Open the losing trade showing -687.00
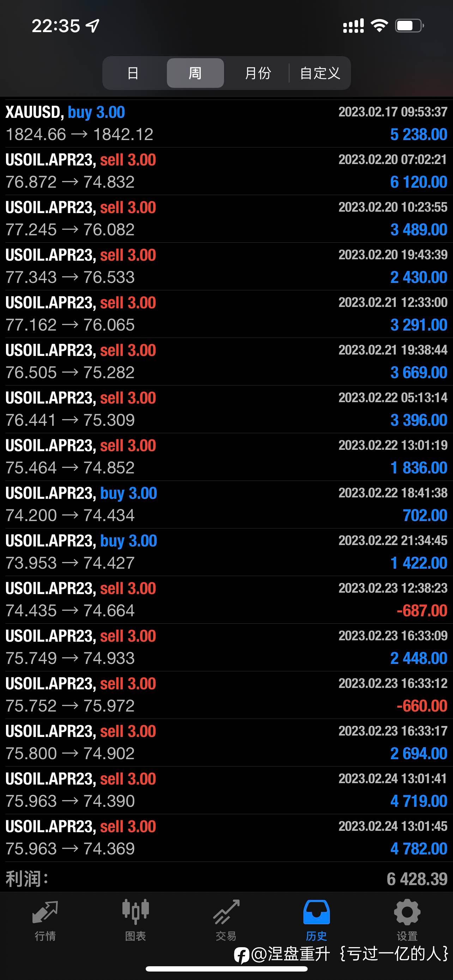453x980 pixels. pyautogui.click(x=226, y=600)
